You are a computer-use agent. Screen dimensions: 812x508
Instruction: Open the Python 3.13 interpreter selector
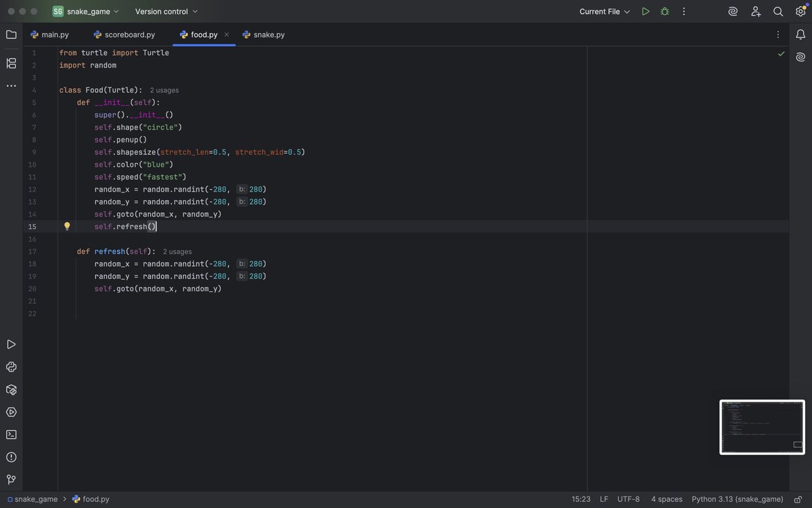737,499
